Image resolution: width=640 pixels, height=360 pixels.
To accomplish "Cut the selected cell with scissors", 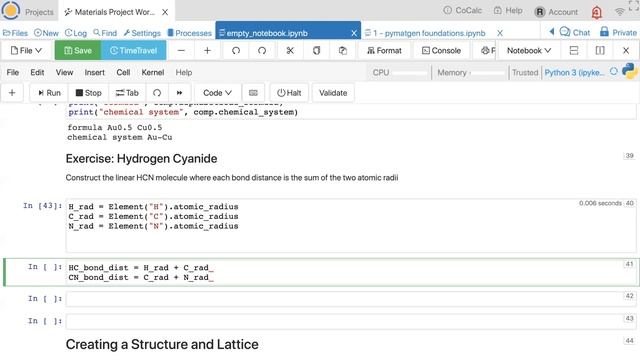I will [x=290, y=50].
